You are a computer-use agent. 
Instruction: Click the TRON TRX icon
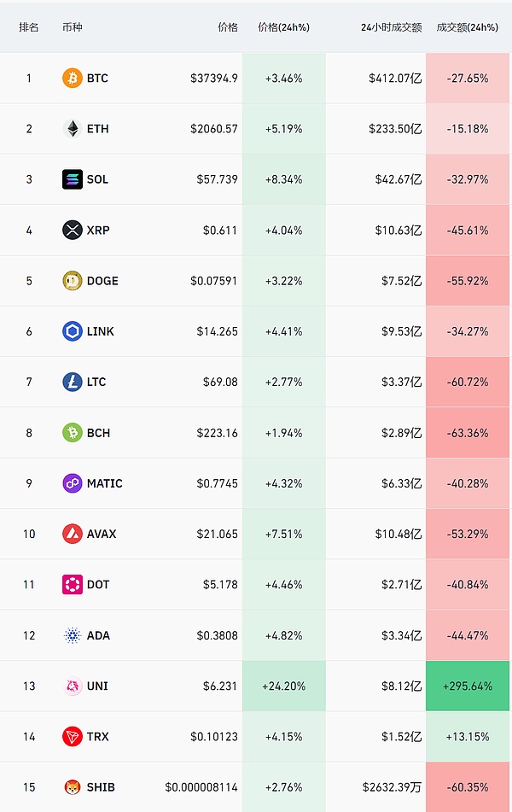pyautogui.click(x=73, y=736)
